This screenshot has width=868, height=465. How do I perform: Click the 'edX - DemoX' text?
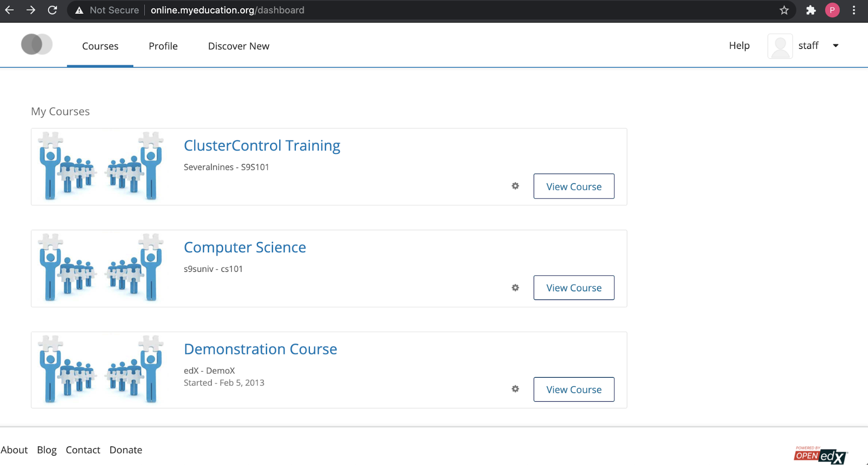point(209,370)
